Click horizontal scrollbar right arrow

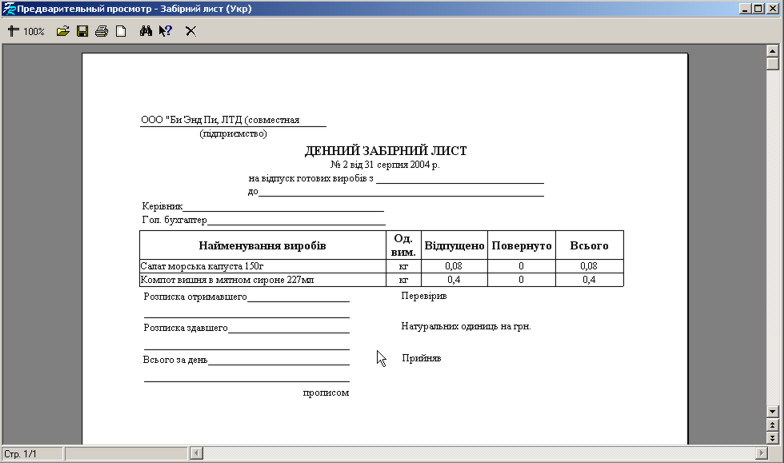click(761, 454)
